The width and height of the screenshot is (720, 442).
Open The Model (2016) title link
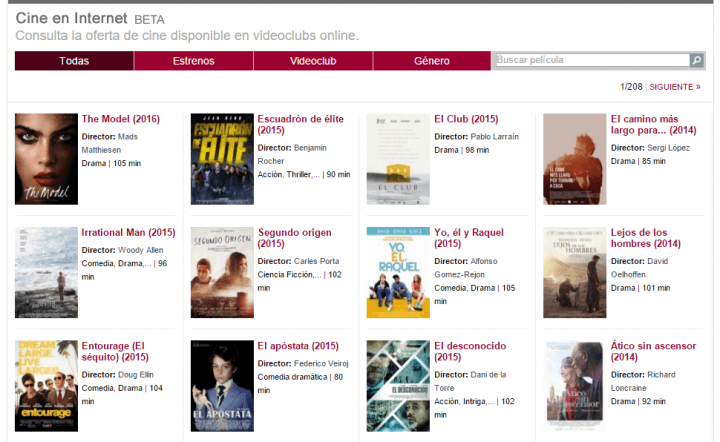tap(121, 119)
